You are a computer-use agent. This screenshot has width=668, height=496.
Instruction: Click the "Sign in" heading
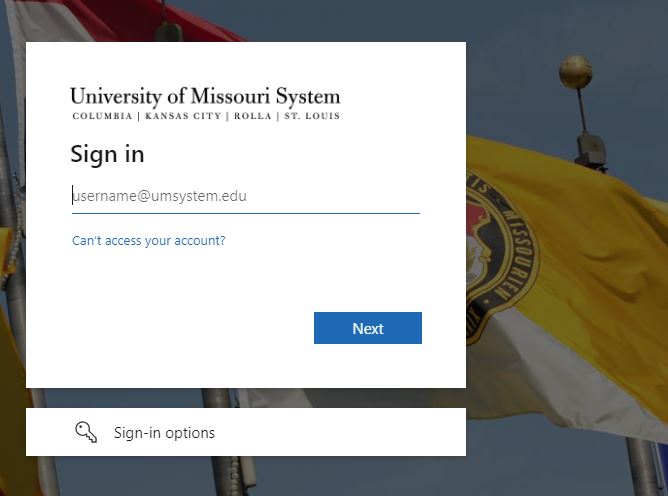click(x=107, y=154)
